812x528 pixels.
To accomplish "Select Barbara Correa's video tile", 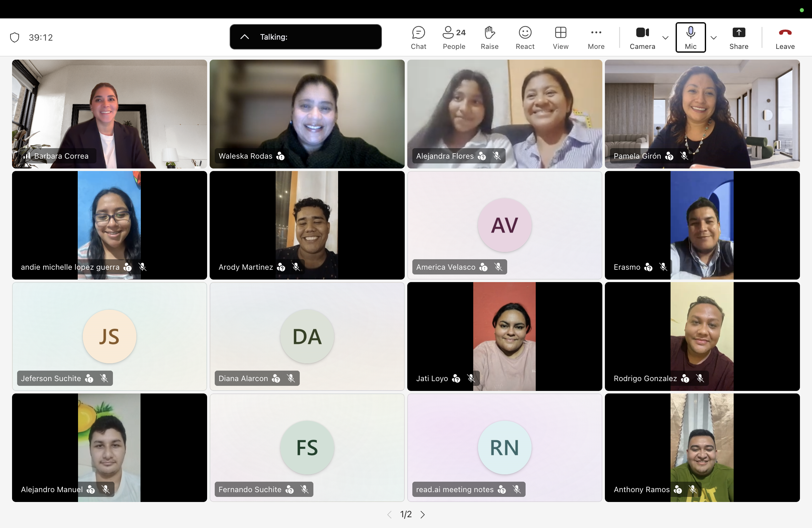I will [x=109, y=114].
